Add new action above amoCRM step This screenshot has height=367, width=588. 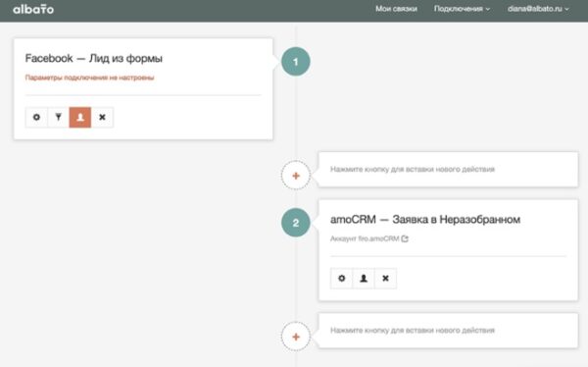[x=296, y=176]
